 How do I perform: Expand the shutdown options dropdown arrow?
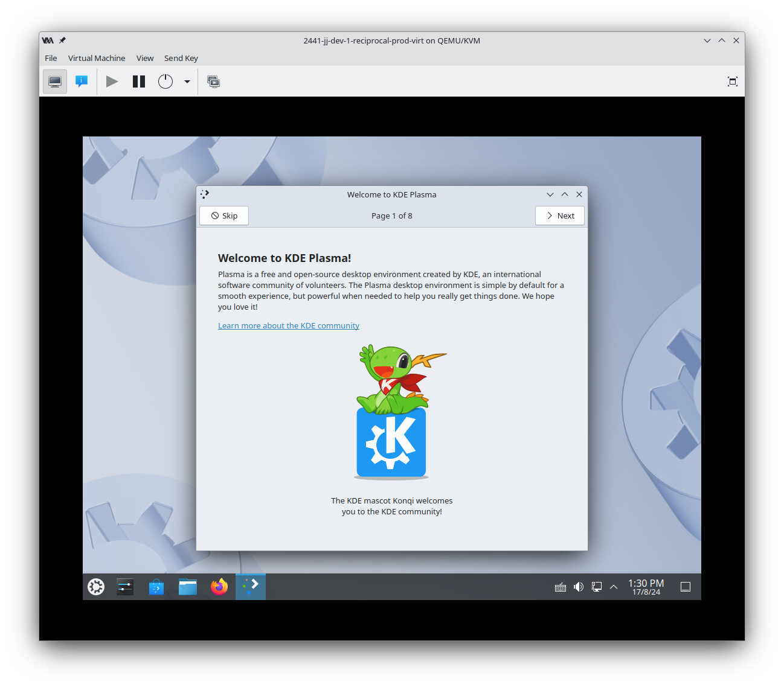(187, 81)
